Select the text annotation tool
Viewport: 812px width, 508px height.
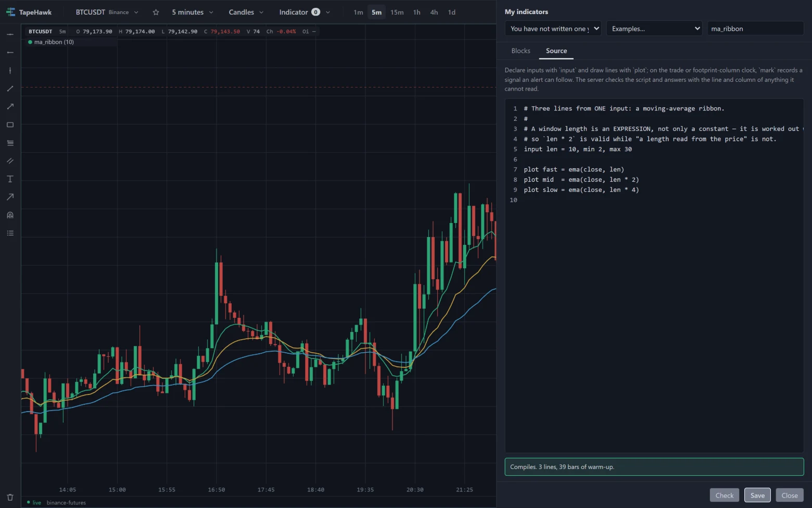(10, 179)
